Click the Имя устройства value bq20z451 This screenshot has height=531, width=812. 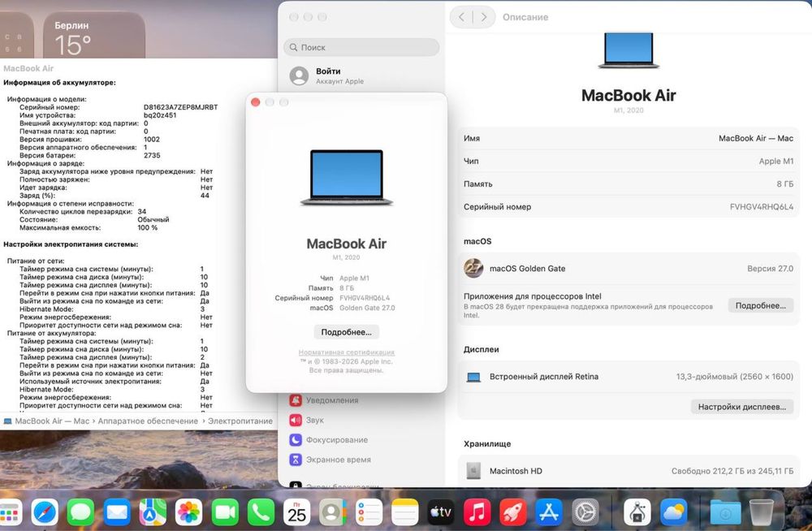pos(160,115)
